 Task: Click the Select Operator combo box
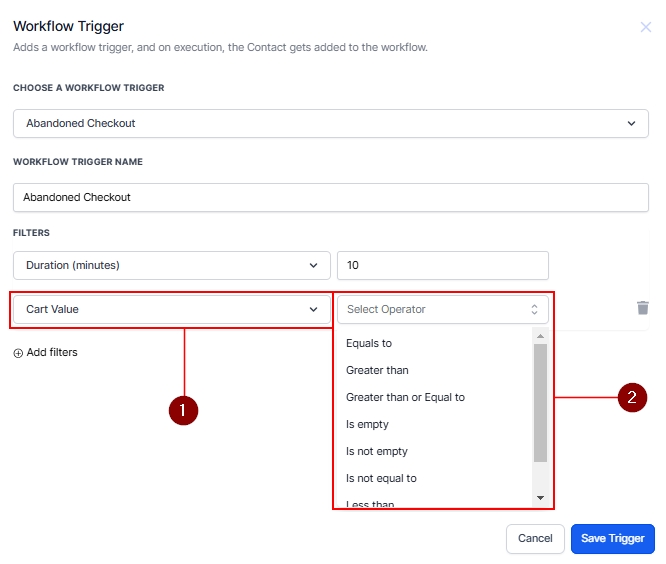442,309
